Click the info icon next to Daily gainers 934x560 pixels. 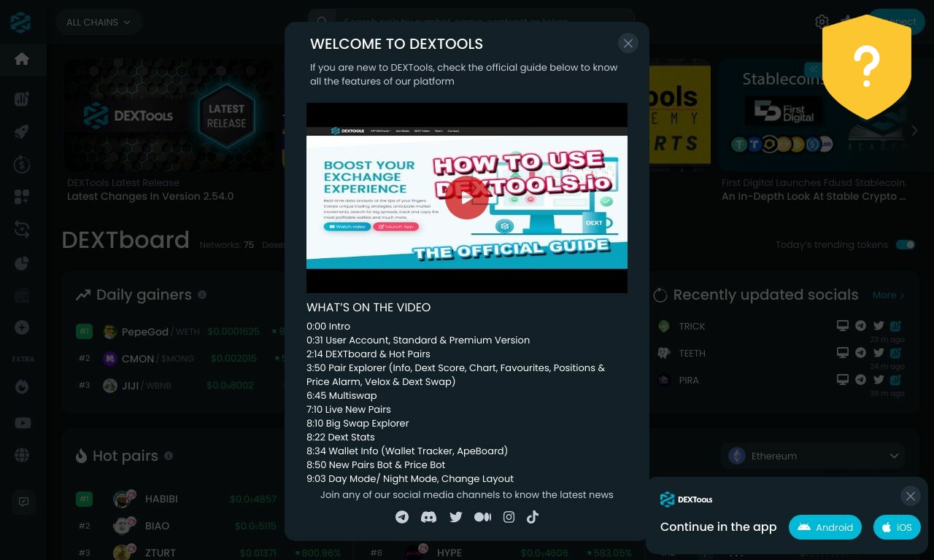[x=202, y=295]
